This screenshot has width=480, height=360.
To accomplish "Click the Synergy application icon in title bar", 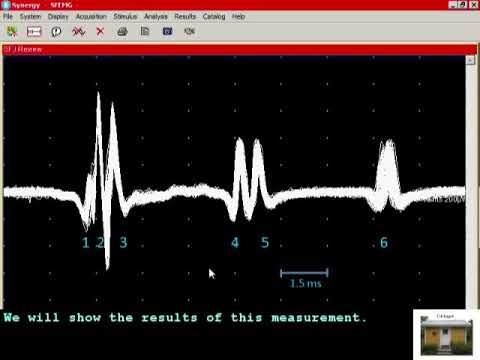I will tap(6, 5).
